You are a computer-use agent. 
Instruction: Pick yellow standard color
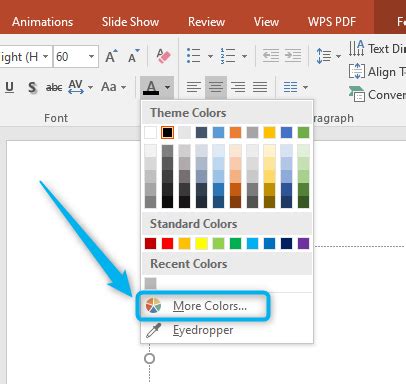(x=201, y=243)
